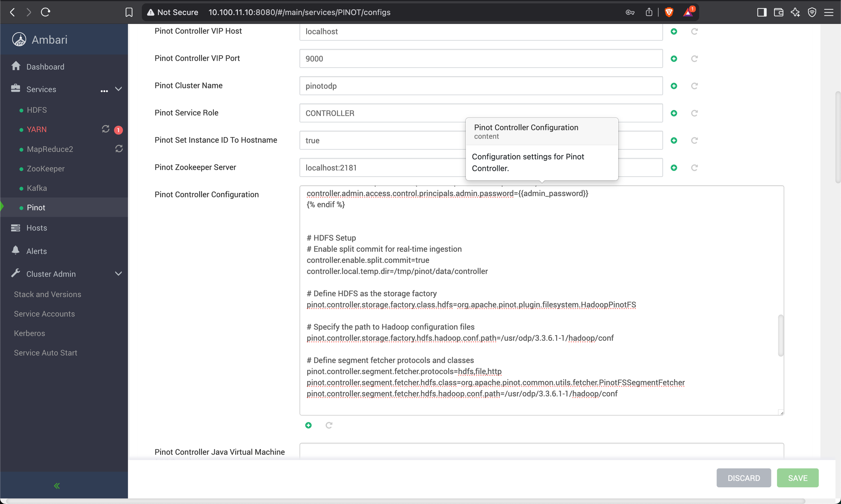Bookmark this page with the bookmark icon

pyautogui.click(x=129, y=12)
